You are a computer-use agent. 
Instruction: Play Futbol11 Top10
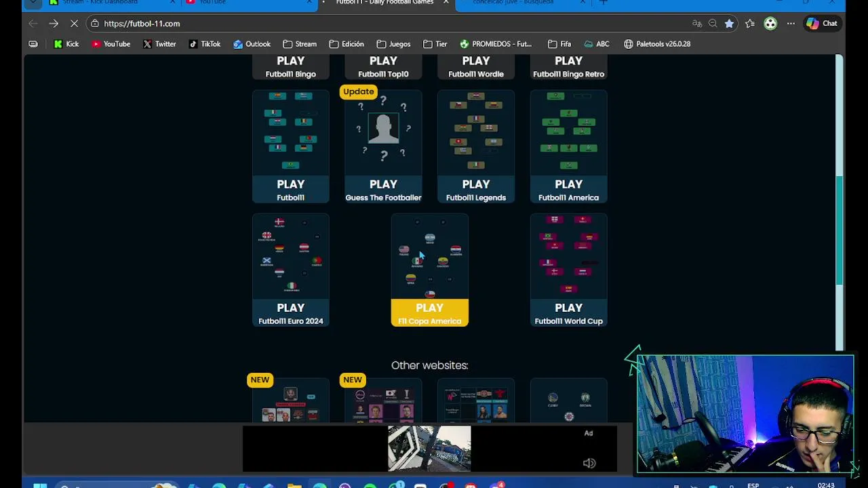pyautogui.click(x=383, y=66)
